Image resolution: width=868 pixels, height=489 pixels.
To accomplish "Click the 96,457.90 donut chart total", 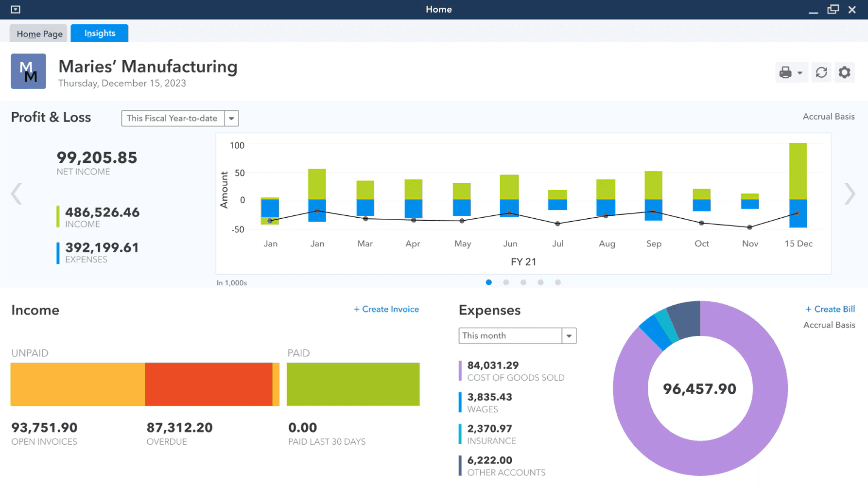I will click(x=700, y=389).
